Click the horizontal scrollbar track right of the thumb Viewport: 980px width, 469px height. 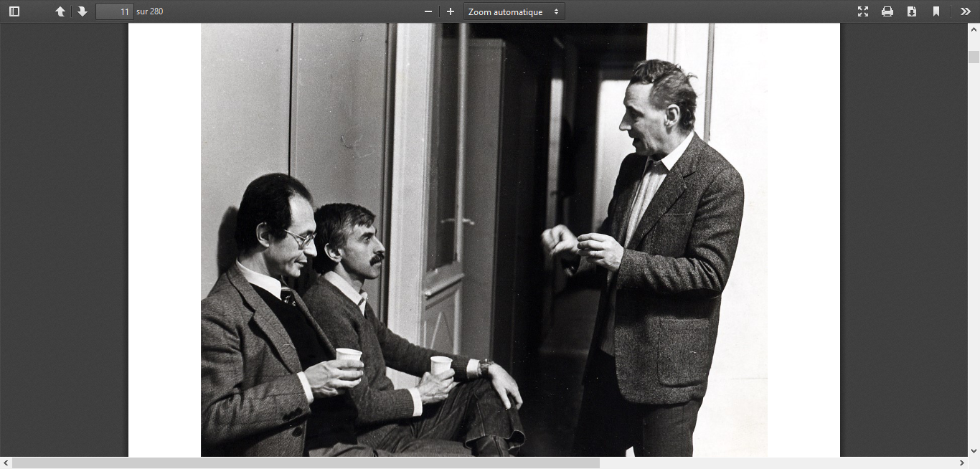(775, 463)
